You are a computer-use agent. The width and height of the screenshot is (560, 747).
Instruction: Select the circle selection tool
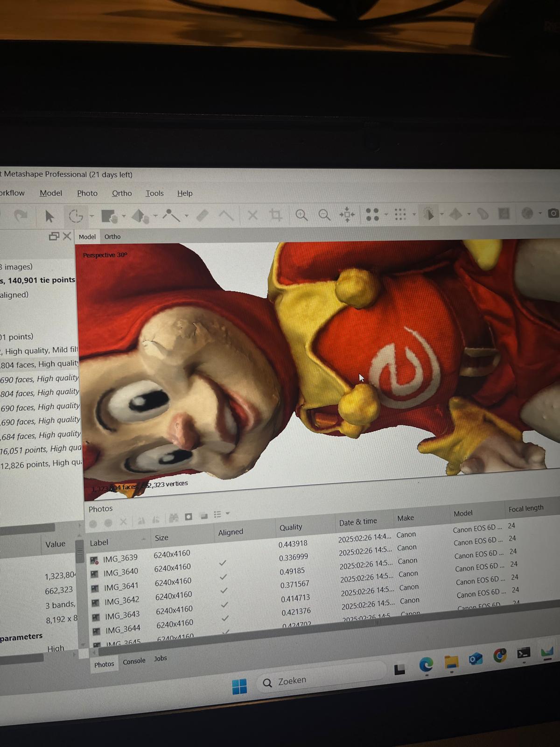(76, 216)
